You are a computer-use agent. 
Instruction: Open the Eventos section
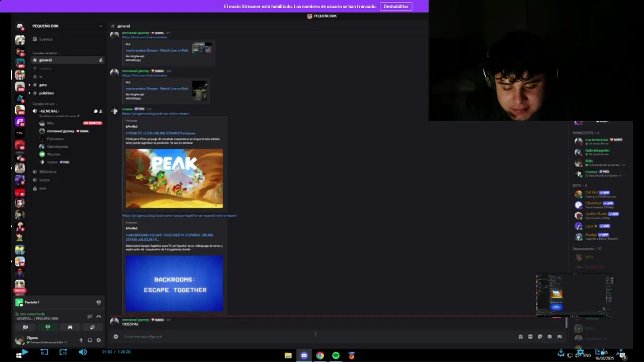coord(46,39)
